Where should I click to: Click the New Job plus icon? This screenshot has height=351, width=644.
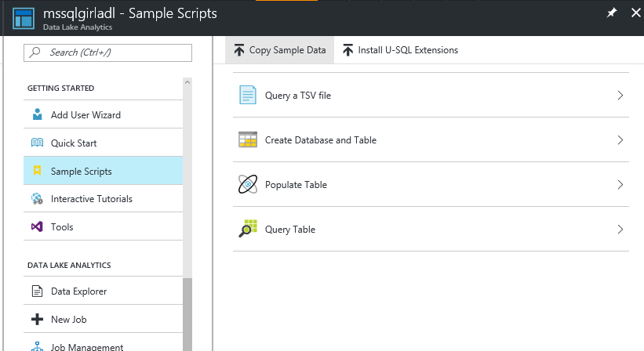coord(38,320)
